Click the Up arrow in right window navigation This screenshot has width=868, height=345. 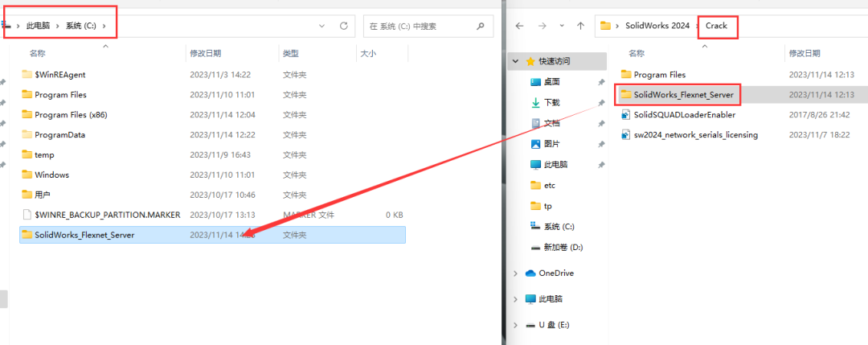pos(580,26)
